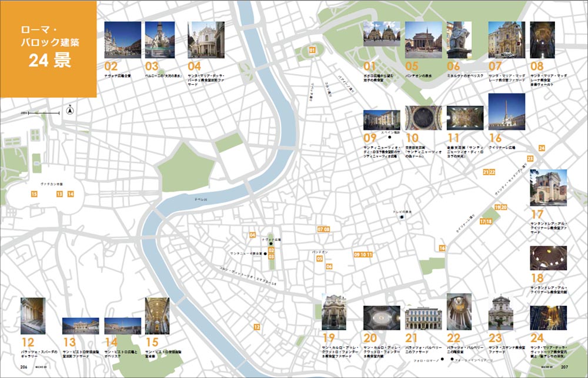588x378 pixels.
Task: Click map marker 24 on the map
Action: (x=542, y=148)
